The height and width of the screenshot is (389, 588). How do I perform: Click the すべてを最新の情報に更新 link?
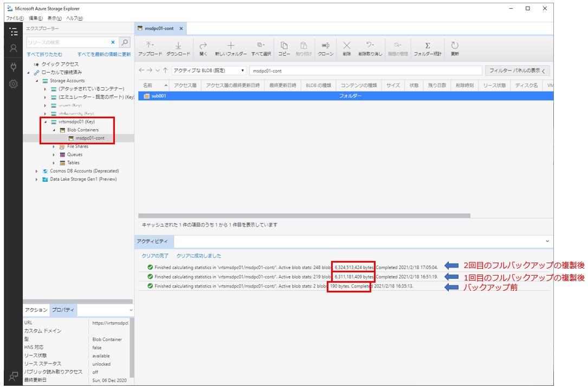coord(104,54)
